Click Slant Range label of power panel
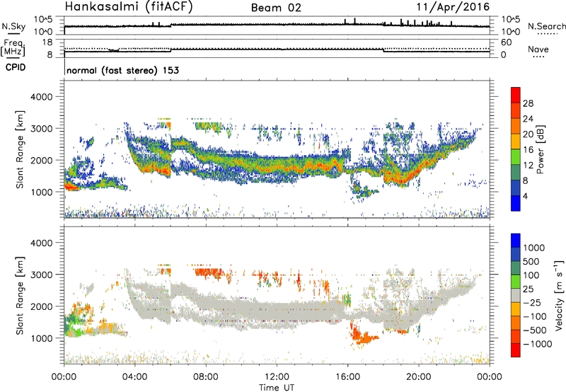Screen dimensions: 566x392 coord(20,149)
